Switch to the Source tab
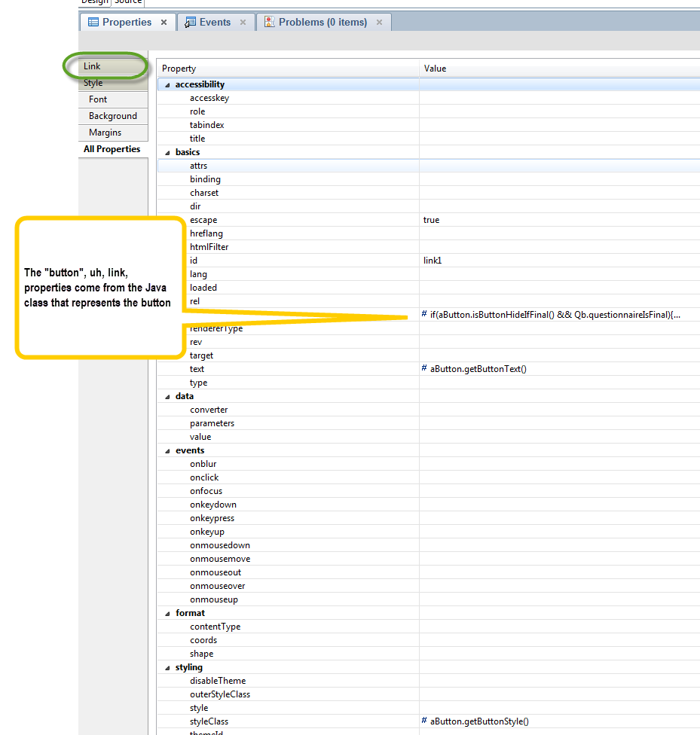Image resolution: width=700 pixels, height=735 pixels. tap(128, 2)
